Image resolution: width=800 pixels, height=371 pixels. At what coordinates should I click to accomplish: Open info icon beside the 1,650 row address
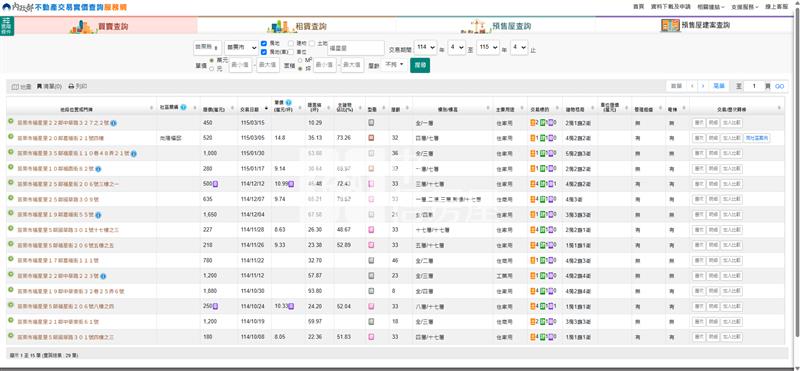click(98, 215)
